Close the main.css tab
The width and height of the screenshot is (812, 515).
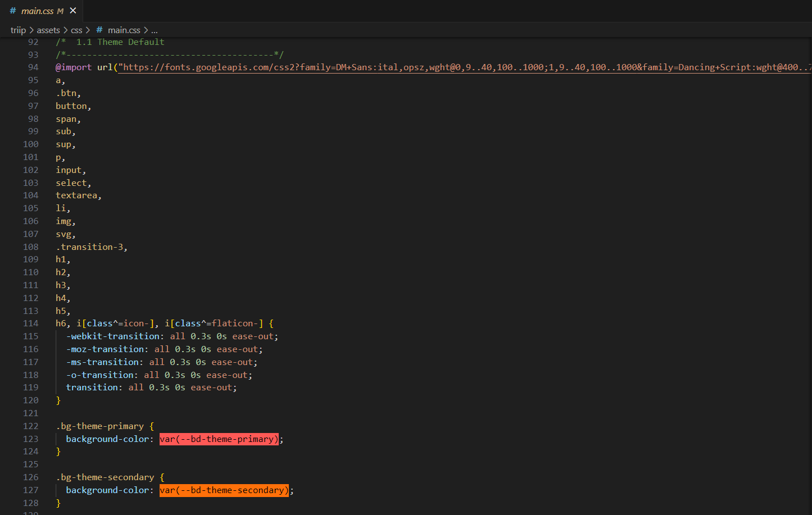(73, 11)
